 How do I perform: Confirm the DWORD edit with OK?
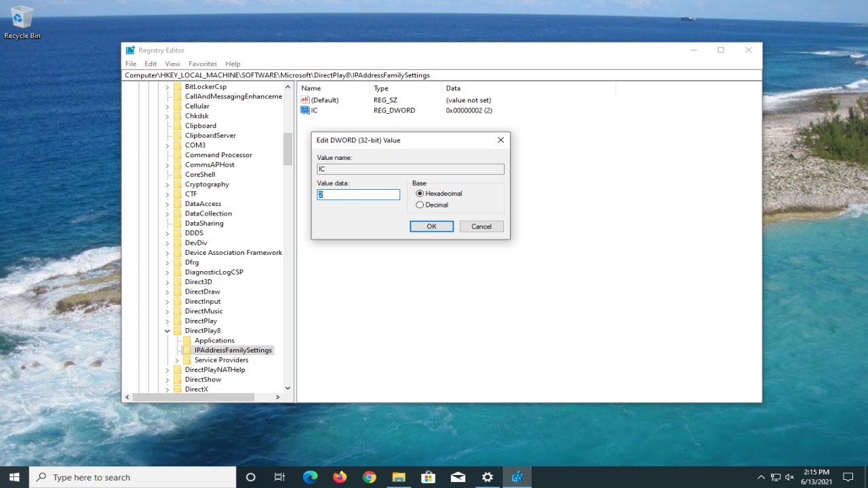point(431,226)
